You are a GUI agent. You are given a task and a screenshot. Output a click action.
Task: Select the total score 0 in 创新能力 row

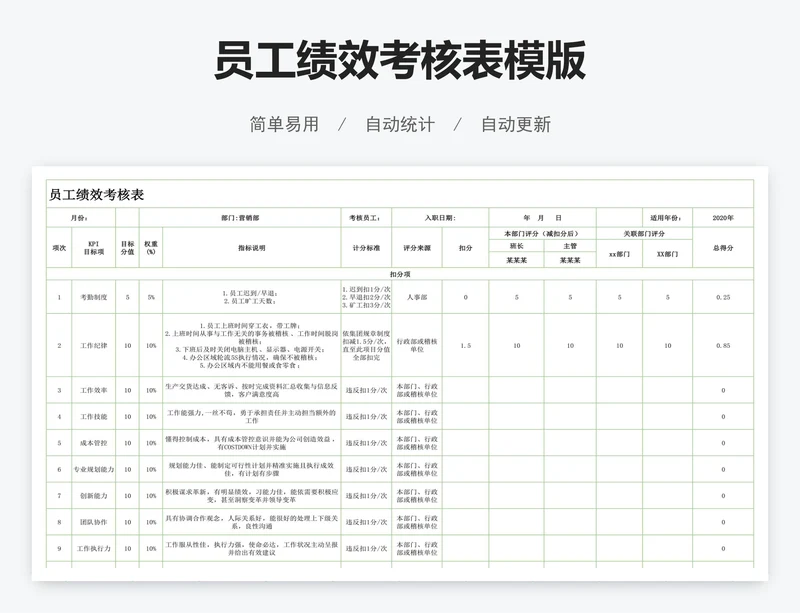[723, 496]
